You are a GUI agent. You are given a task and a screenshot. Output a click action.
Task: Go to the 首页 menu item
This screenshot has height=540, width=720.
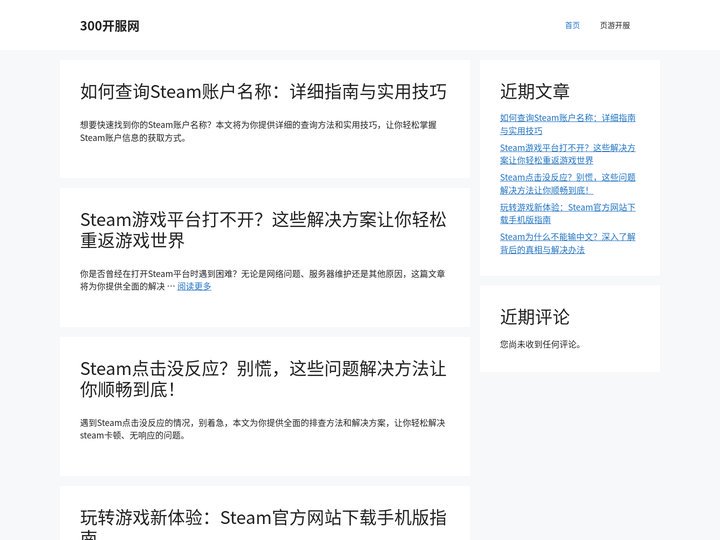tap(572, 25)
